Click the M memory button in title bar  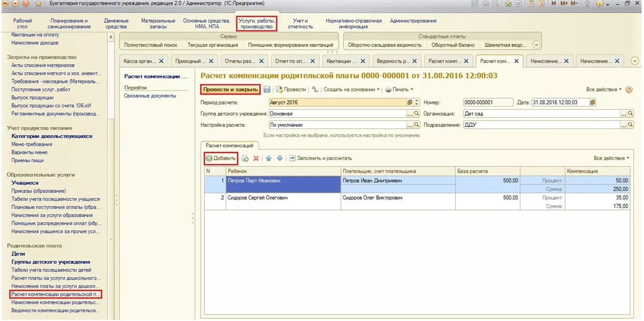click(x=553, y=3)
